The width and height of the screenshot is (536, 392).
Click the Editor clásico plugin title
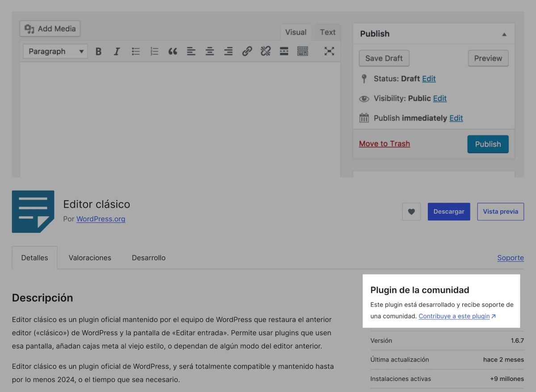pos(96,204)
